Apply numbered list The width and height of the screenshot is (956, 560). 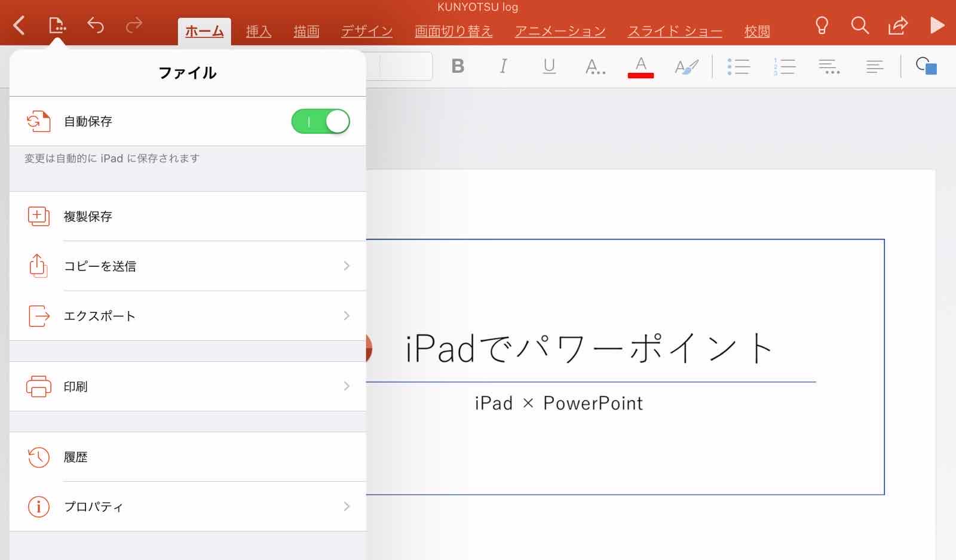click(x=784, y=66)
